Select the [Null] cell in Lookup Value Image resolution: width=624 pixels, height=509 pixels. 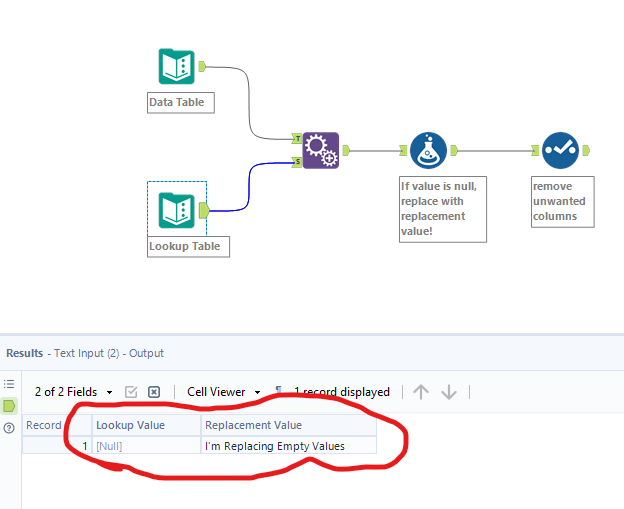point(146,446)
